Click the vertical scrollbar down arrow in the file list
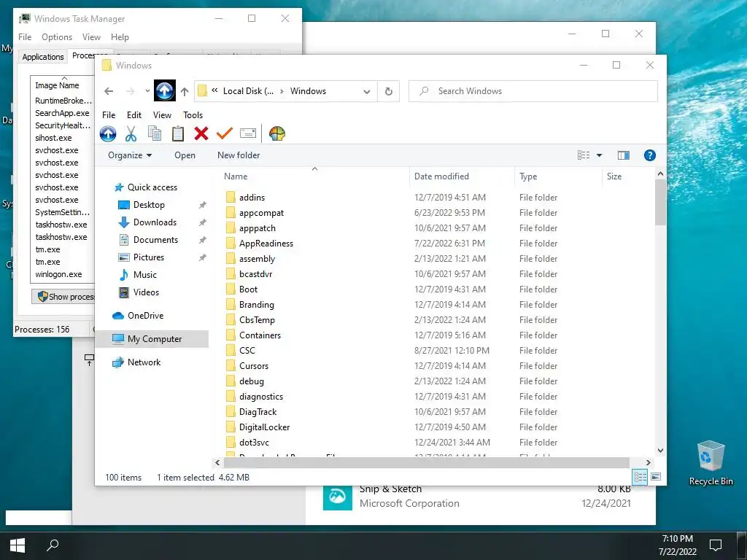The height and width of the screenshot is (560, 747). 660,450
